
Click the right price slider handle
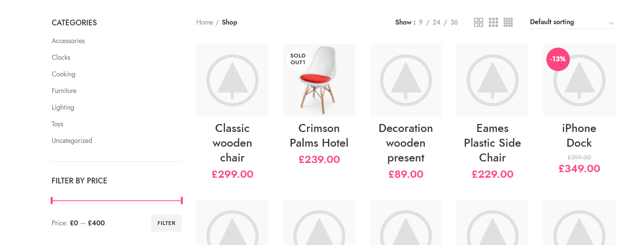point(182,200)
